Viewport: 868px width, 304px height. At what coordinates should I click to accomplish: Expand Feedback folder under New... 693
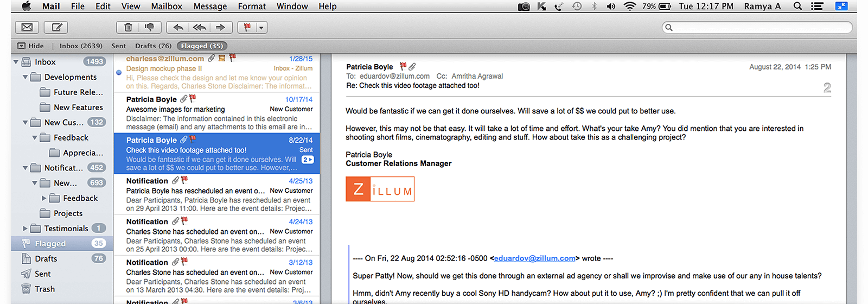(44, 199)
